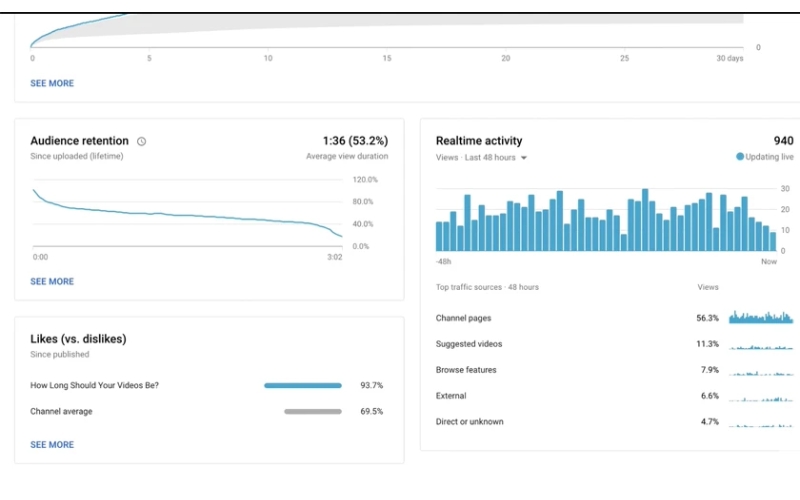Open the Last 48 hours dropdown arrow
The width and height of the screenshot is (800, 500).
pyautogui.click(x=523, y=158)
